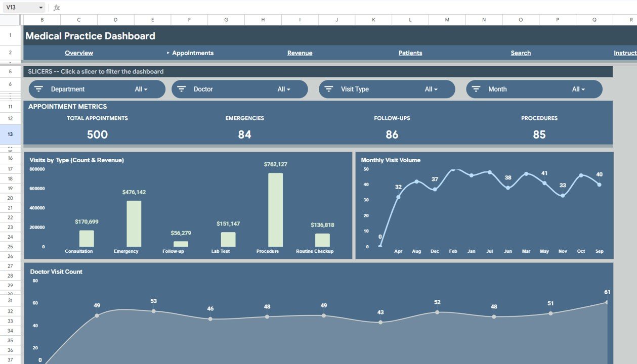
Task: Select column H header
Action: click(262, 19)
